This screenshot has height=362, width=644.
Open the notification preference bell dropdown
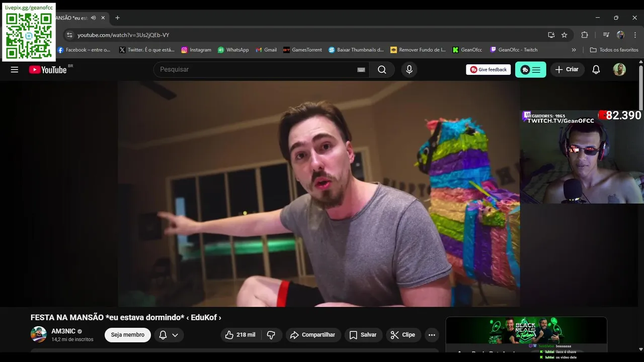pos(169,335)
